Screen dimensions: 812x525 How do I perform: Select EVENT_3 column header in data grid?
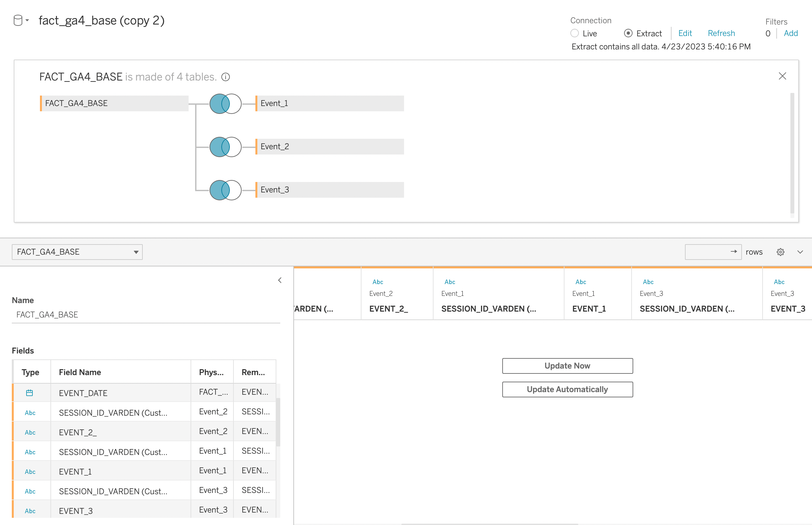coord(787,294)
